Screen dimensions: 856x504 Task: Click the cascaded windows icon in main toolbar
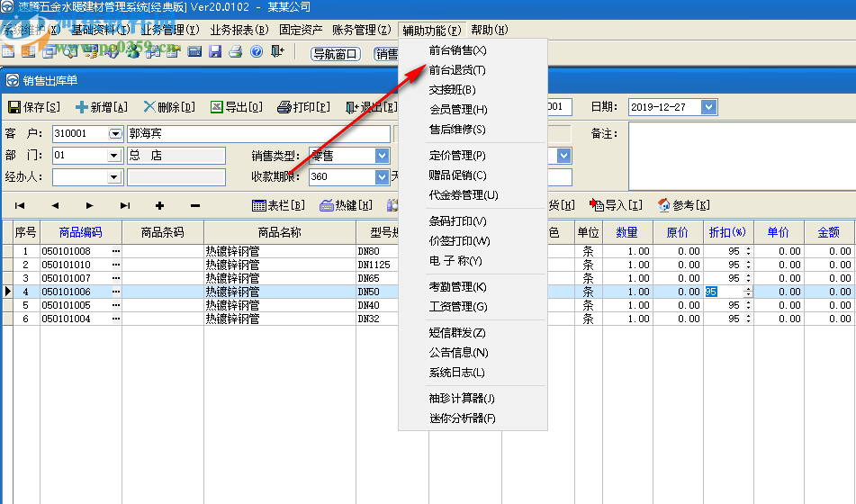(50, 51)
